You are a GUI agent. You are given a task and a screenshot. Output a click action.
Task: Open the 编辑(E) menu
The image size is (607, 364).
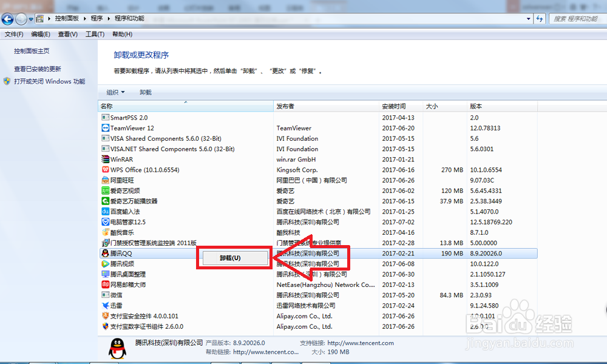coord(41,35)
